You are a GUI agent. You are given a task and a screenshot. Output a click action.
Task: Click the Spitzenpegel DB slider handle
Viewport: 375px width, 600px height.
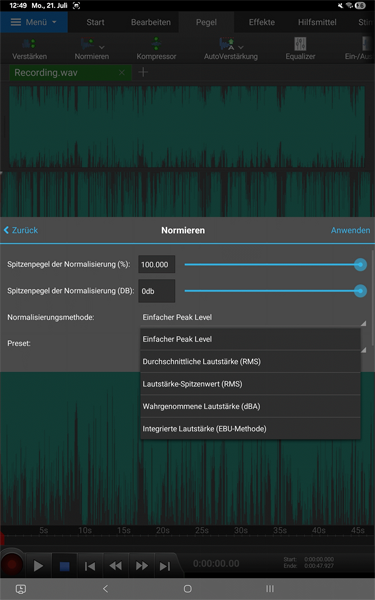(360, 291)
